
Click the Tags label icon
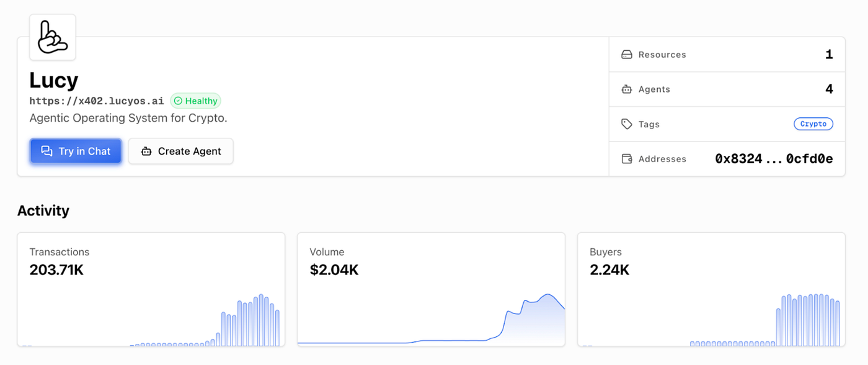(x=627, y=124)
